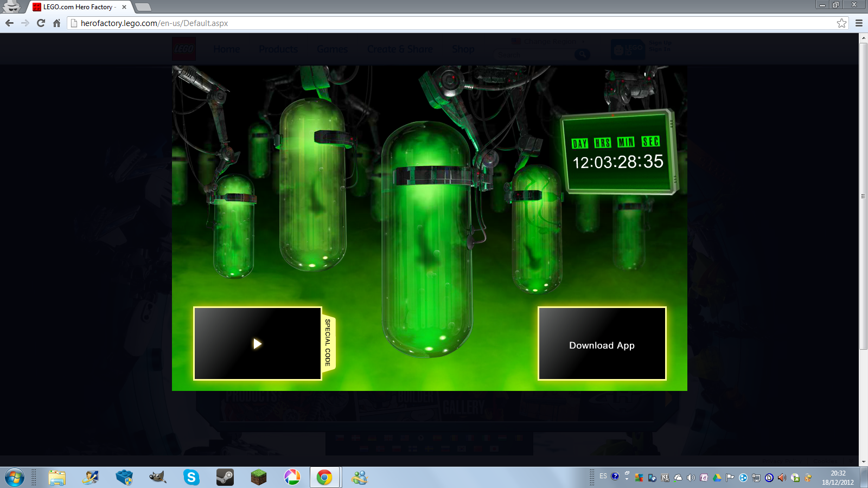This screenshot has width=868, height=488.
Task: Open the browser home page
Action: click(x=56, y=23)
